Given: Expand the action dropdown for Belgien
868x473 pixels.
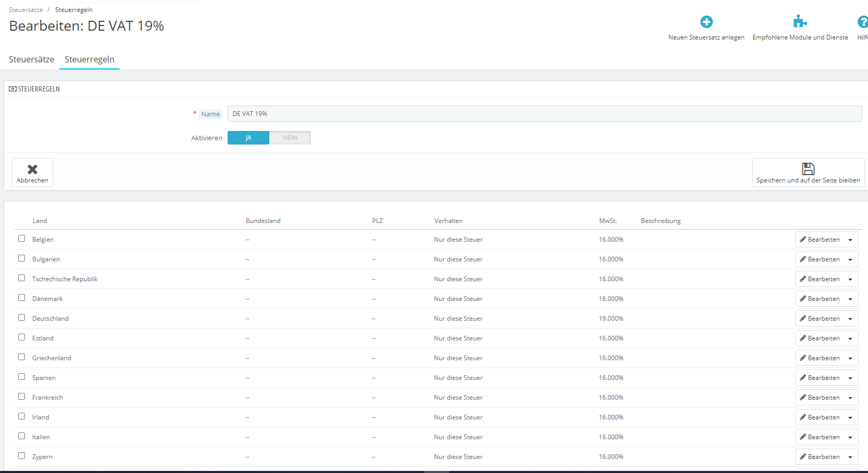Looking at the screenshot, I should point(850,240).
